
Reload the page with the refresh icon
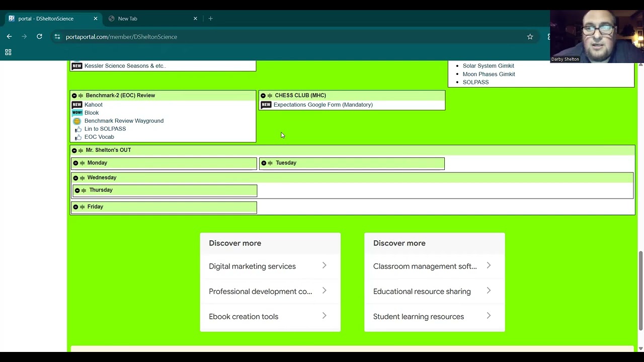pos(39,37)
